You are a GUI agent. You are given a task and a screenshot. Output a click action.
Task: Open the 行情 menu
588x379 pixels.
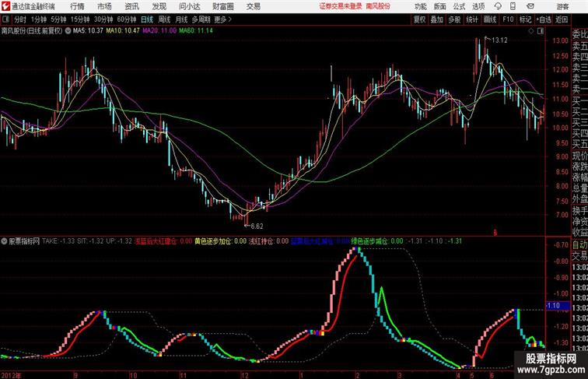[x=77, y=6]
